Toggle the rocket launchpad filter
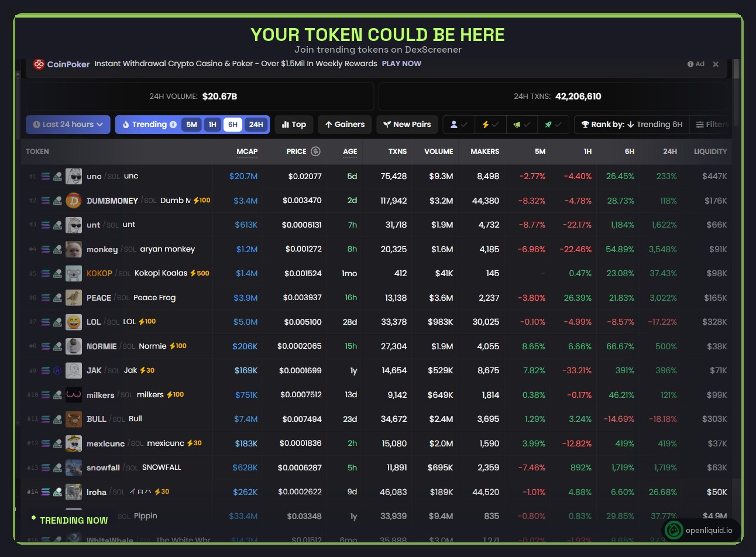756x557 pixels. (x=554, y=124)
